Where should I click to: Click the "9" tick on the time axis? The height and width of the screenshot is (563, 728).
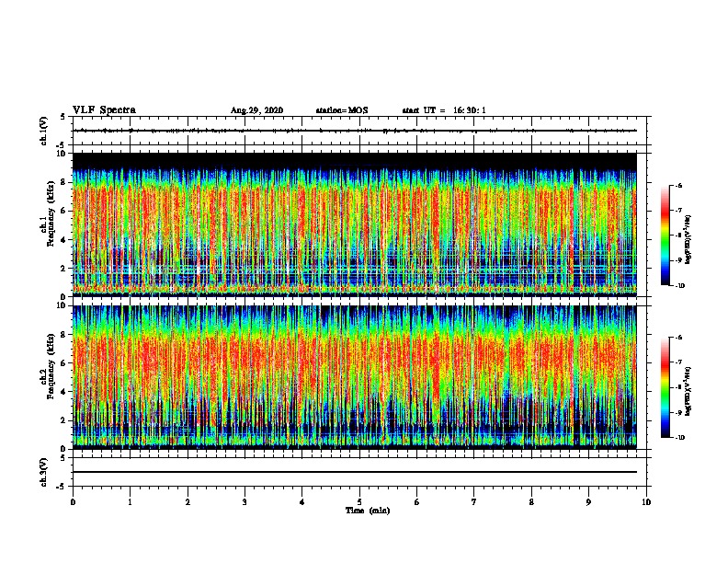[x=588, y=502]
